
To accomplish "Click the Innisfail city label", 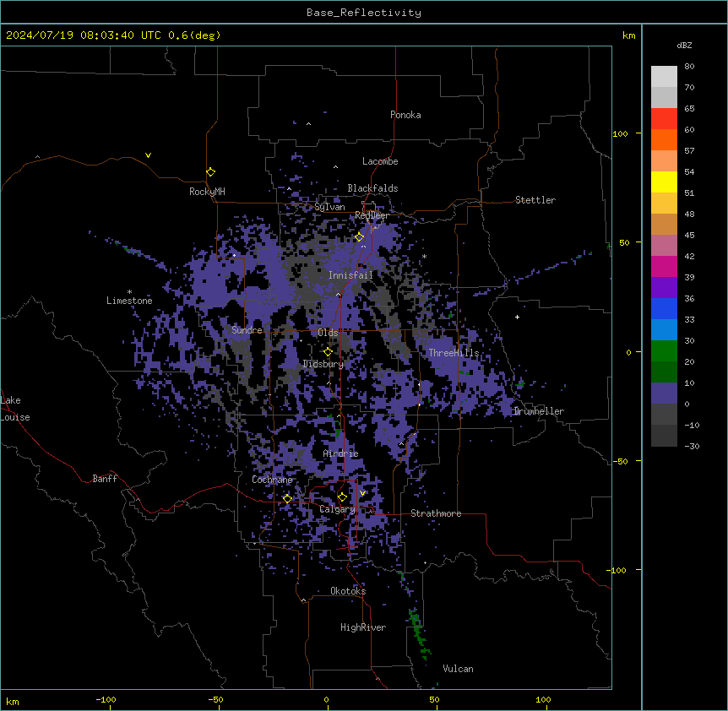I will [350, 275].
